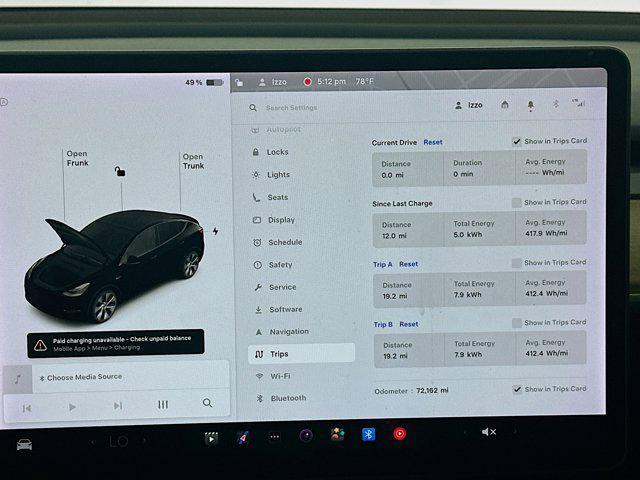640x480 pixels.
Task: Reset Trip A
Action: point(408,264)
